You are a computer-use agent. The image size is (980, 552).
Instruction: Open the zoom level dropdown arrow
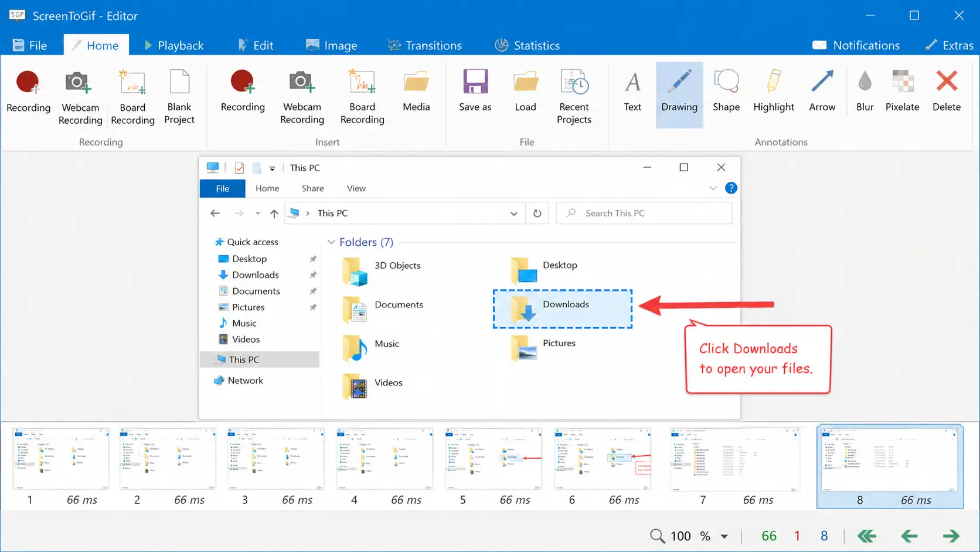(x=724, y=537)
